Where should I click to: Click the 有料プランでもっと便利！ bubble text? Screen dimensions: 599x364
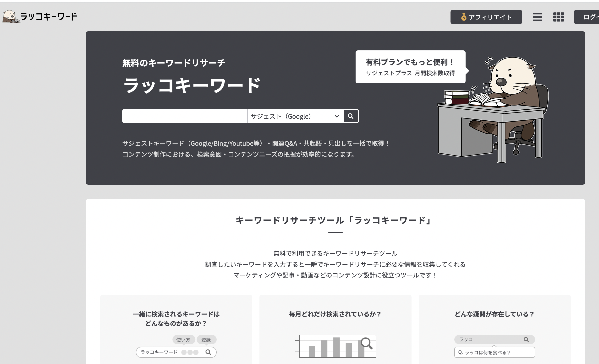409,62
